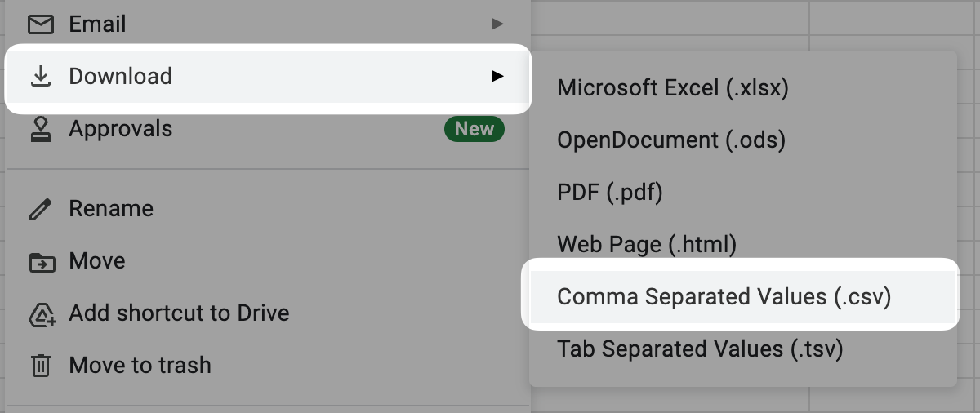
Task: Expand the Email submenu arrow
Action: (497, 24)
